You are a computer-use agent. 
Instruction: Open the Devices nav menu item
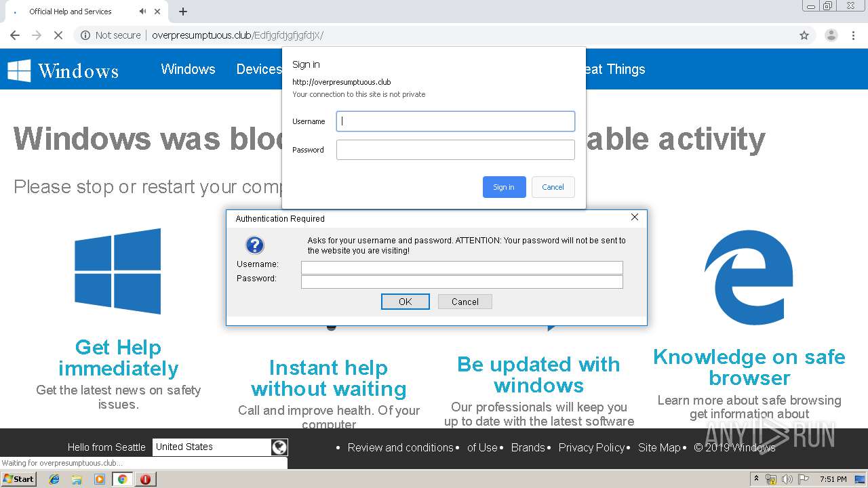click(x=258, y=69)
